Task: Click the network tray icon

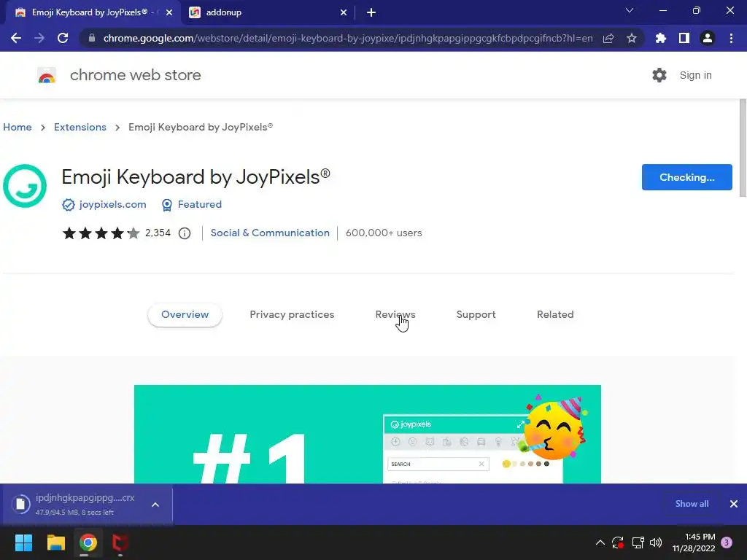Action: click(x=638, y=542)
